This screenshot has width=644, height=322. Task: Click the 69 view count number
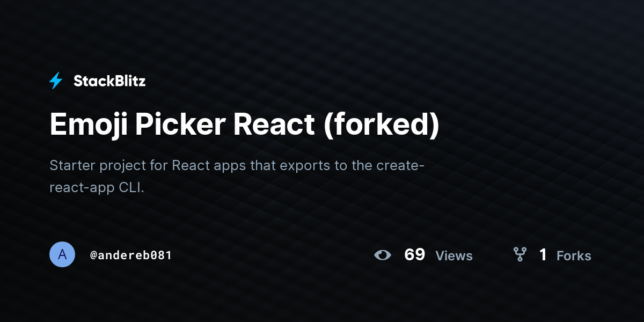[414, 254]
